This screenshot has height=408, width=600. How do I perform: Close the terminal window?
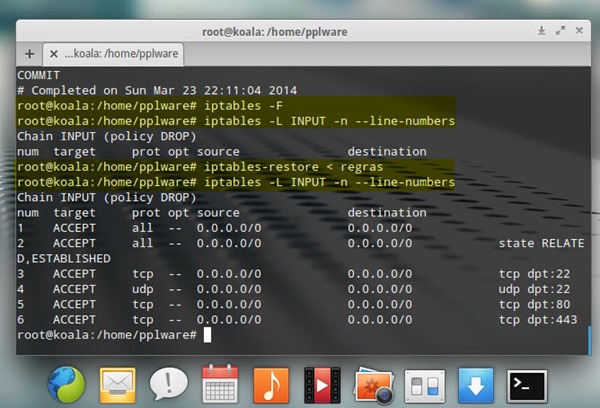click(579, 30)
